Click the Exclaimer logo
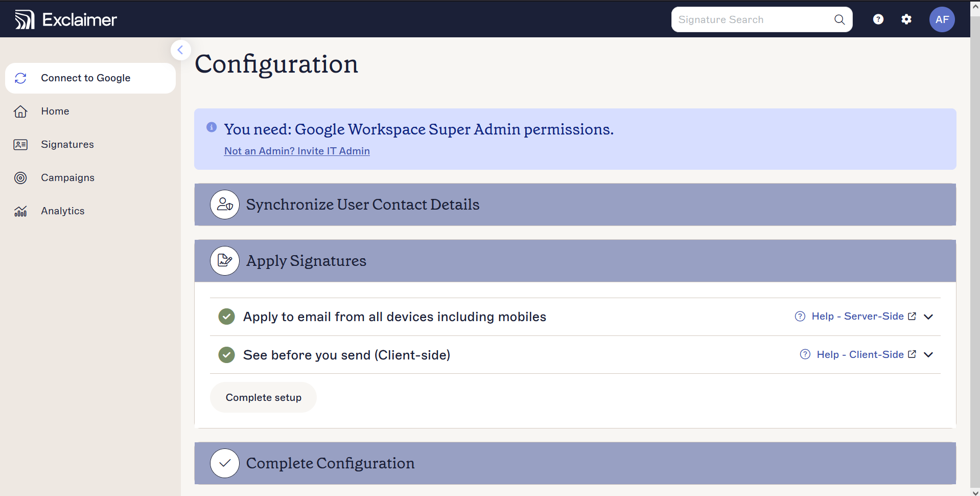 [x=66, y=19]
